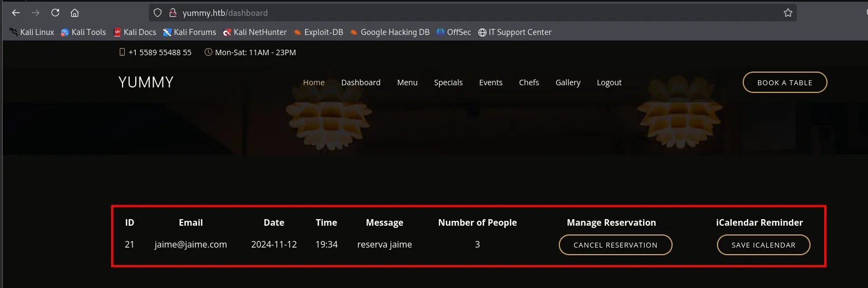Click the browser forward arrow
Screen dimensions: 868x288
pyautogui.click(x=36, y=13)
